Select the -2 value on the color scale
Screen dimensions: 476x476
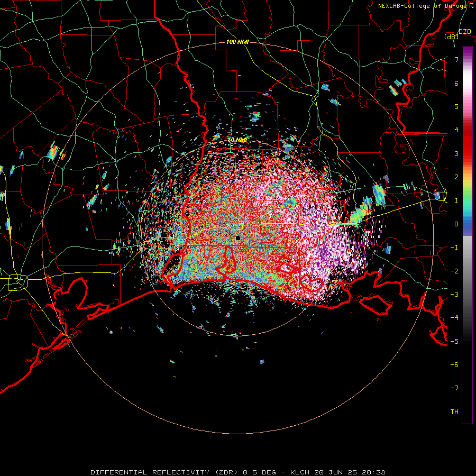point(454,271)
